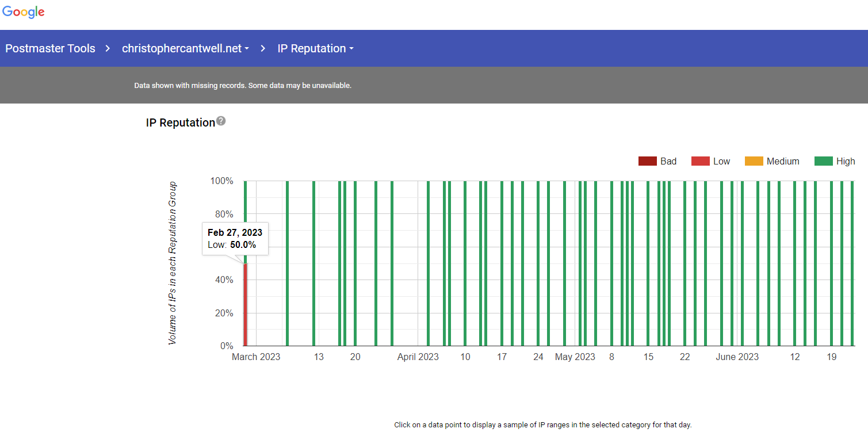The height and width of the screenshot is (440, 868).
Task: Select the "Low" legend label
Action: (721, 161)
